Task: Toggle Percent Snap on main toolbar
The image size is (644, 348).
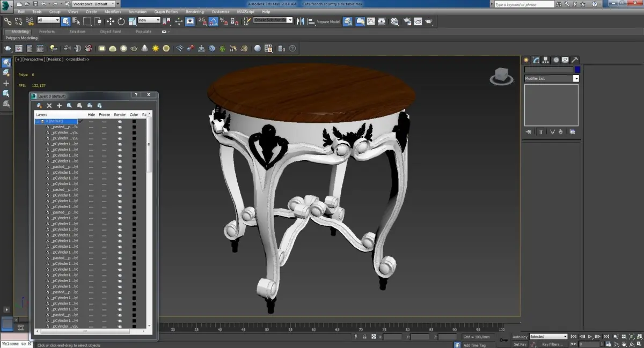Action: (224, 21)
